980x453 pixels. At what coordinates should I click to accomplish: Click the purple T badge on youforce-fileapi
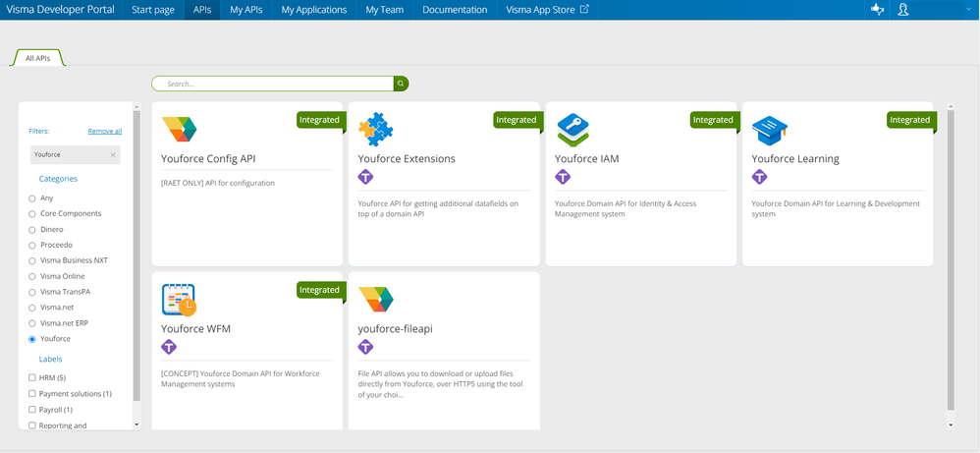[x=365, y=347]
